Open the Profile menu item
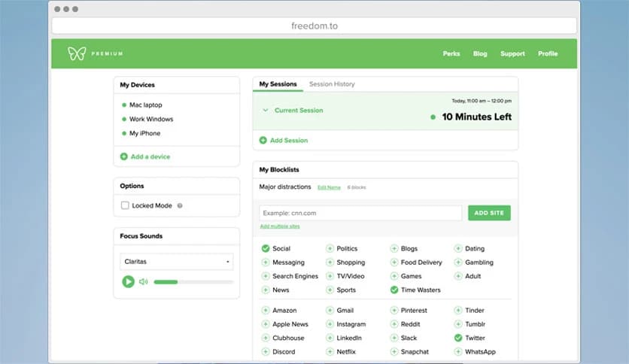Screen dimensions: 629x364 (548, 53)
